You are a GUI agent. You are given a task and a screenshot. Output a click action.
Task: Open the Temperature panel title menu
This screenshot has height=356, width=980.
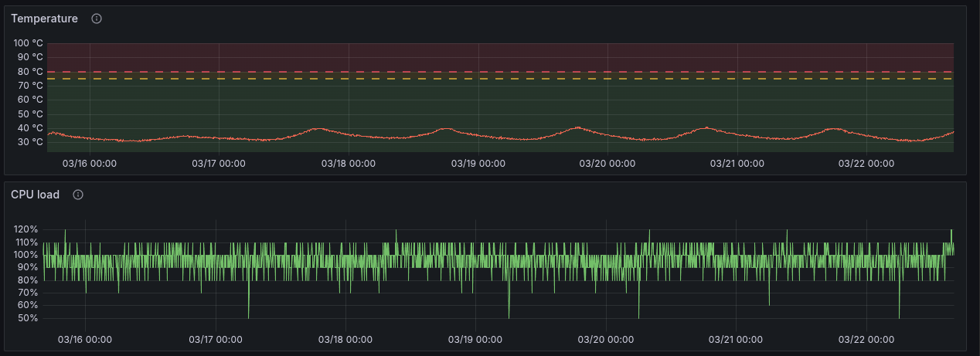pyautogui.click(x=44, y=19)
